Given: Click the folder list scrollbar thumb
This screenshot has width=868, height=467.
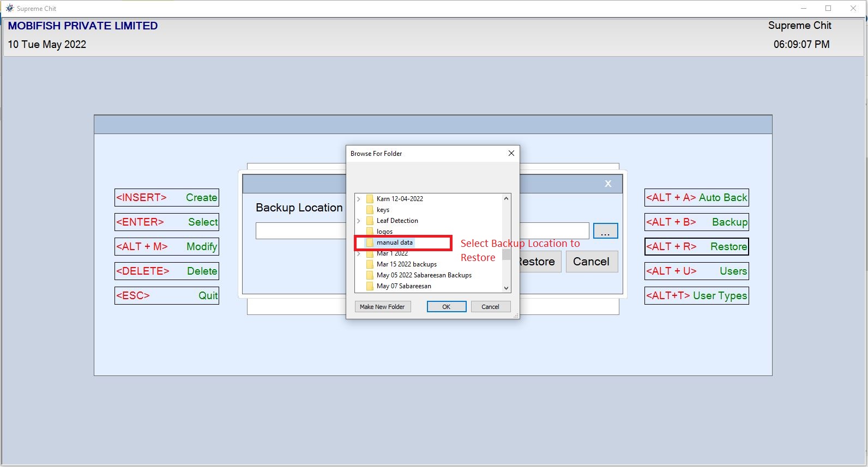Looking at the screenshot, I should click(507, 254).
